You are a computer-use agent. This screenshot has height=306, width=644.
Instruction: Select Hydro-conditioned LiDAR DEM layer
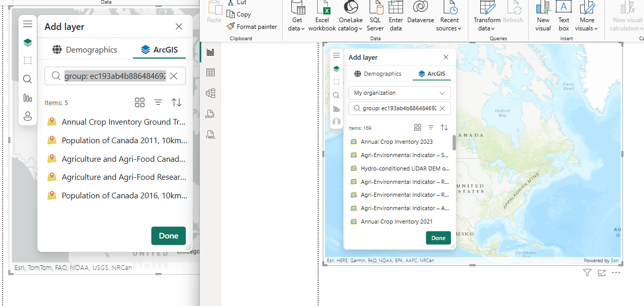[x=399, y=168]
